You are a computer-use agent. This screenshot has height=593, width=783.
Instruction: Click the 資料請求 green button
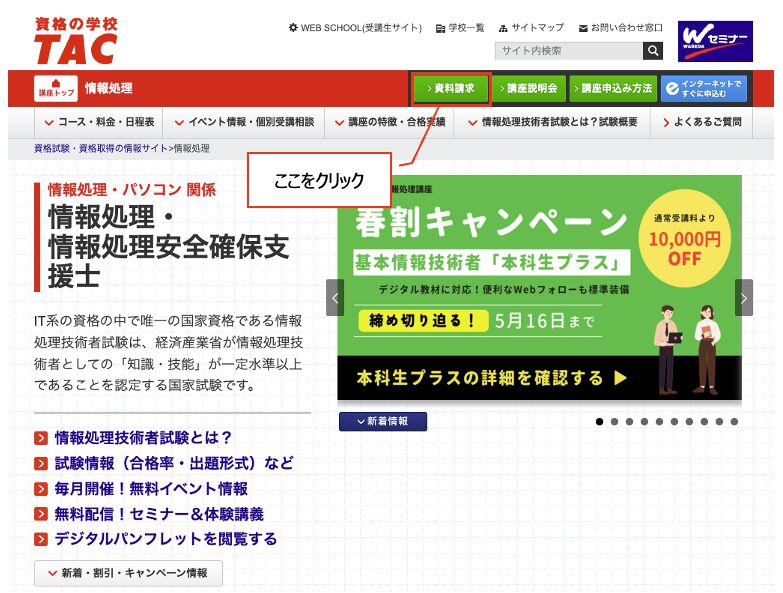point(451,88)
